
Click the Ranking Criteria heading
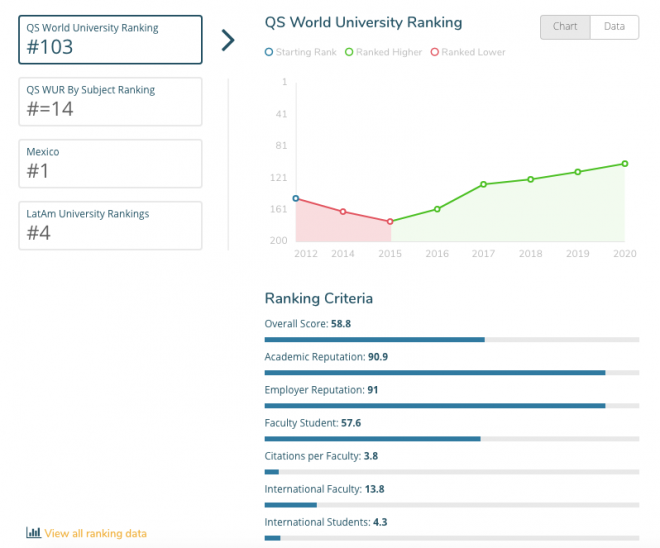[319, 298]
